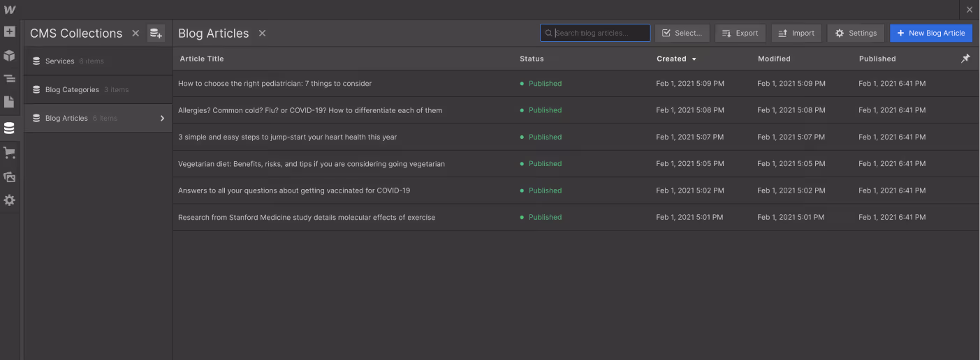980x360 pixels.
Task: Click the Select... items button
Action: [682, 33]
